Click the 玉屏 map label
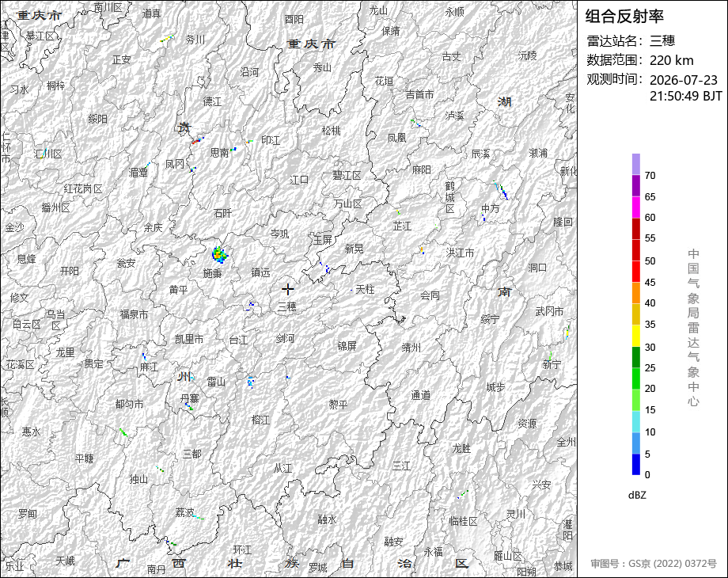This screenshot has height=578, width=728. click(322, 240)
